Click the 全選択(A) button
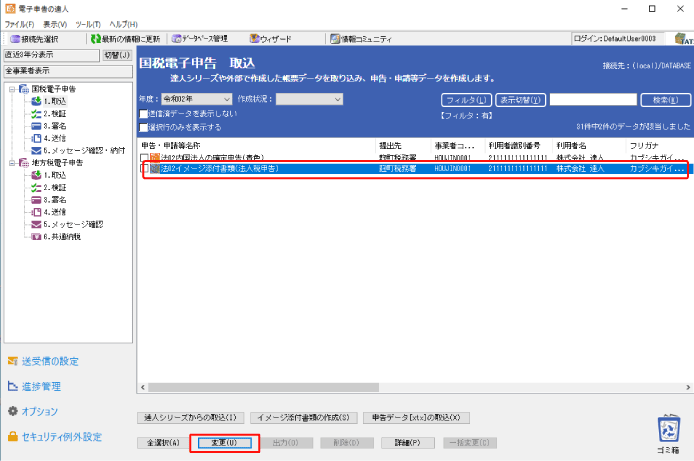The image size is (694, 461). coord(163,443)
